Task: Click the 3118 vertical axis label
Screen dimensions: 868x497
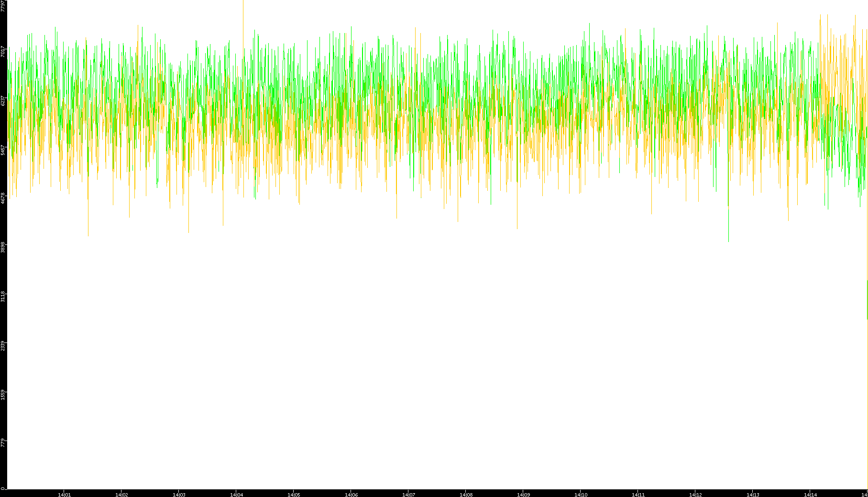Action: pyautogui.click(x=3, y=296)
